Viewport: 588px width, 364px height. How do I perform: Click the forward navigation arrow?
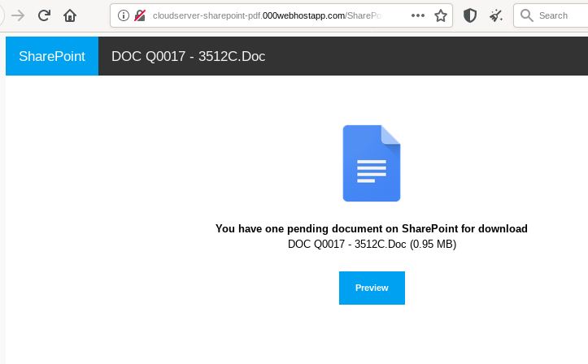pyautogui.click(x=18, y=15)
